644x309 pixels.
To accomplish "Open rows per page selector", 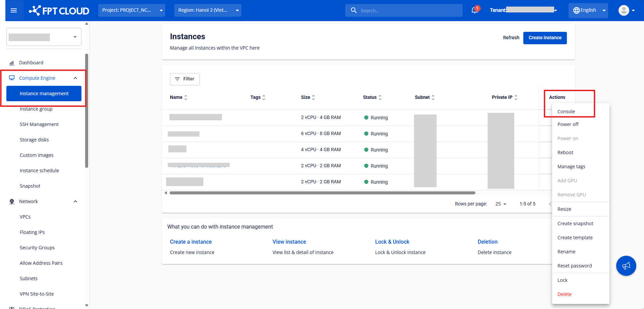I will tap(501, 204).
